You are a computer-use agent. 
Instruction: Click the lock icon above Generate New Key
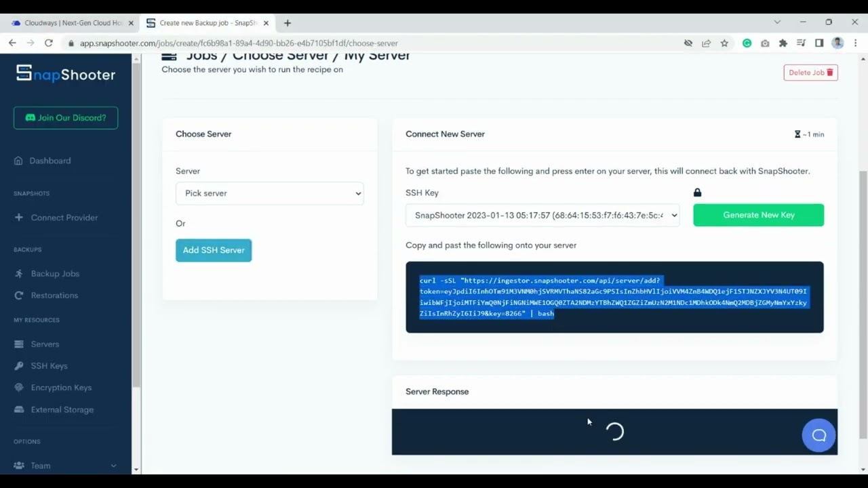[x=697, y=192]
